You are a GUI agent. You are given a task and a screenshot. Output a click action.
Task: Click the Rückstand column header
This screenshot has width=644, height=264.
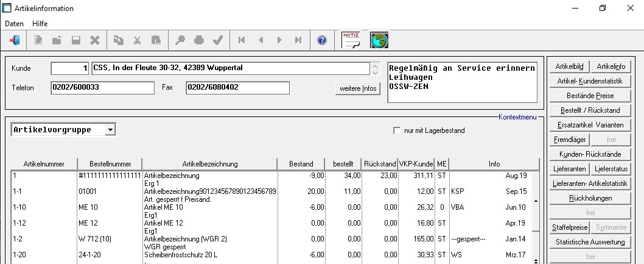(x=380, y=164)
